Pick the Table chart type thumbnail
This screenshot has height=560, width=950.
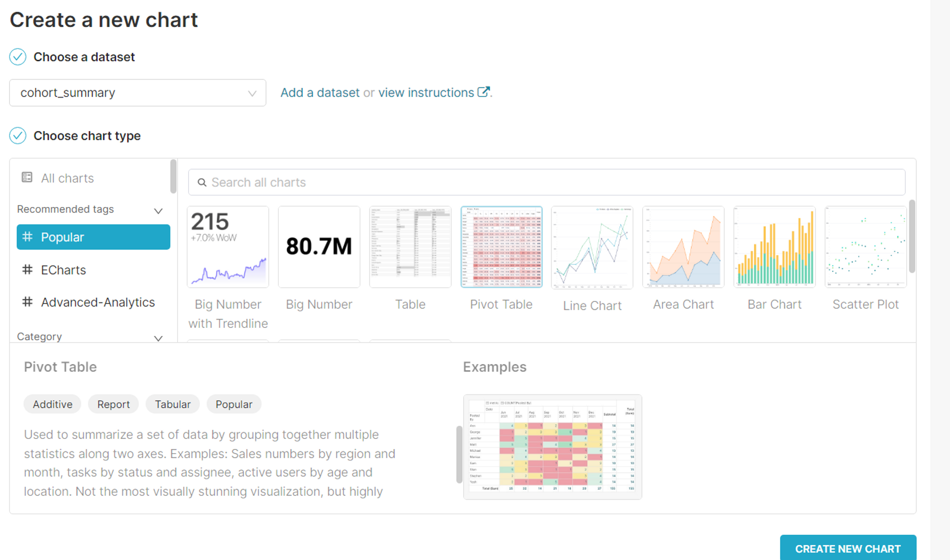(x=410, y=247)
